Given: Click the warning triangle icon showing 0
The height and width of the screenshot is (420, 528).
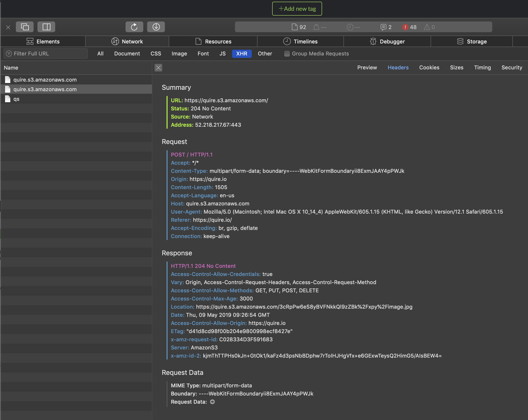Looking at the screenshot, I should coord(427,27).
